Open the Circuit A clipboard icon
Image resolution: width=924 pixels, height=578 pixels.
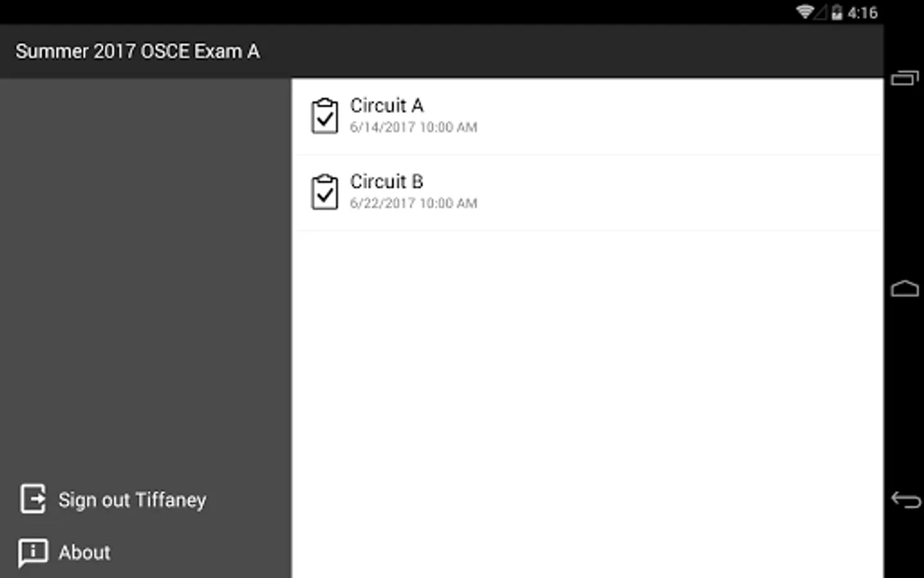pyautogui.click(x=325, y=116)
